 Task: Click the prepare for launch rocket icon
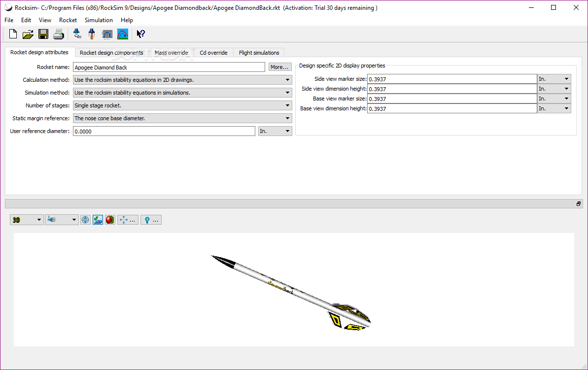[x=77, y=34]
